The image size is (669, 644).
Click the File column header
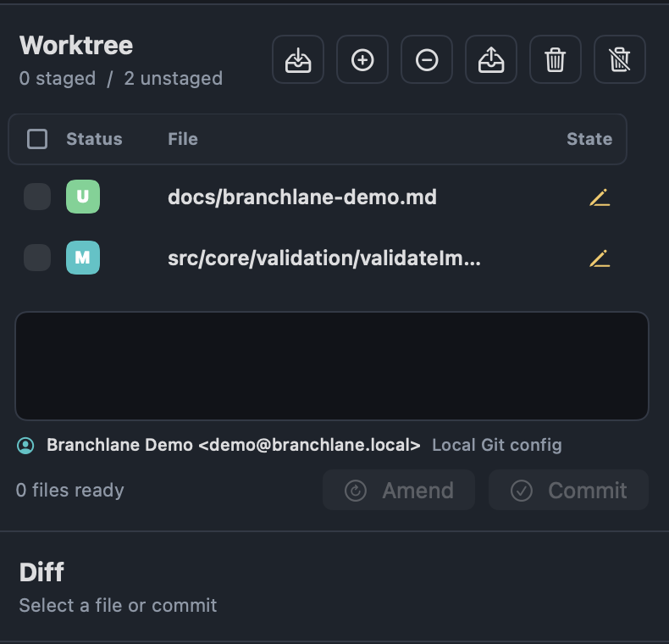(x=183, y=139)
